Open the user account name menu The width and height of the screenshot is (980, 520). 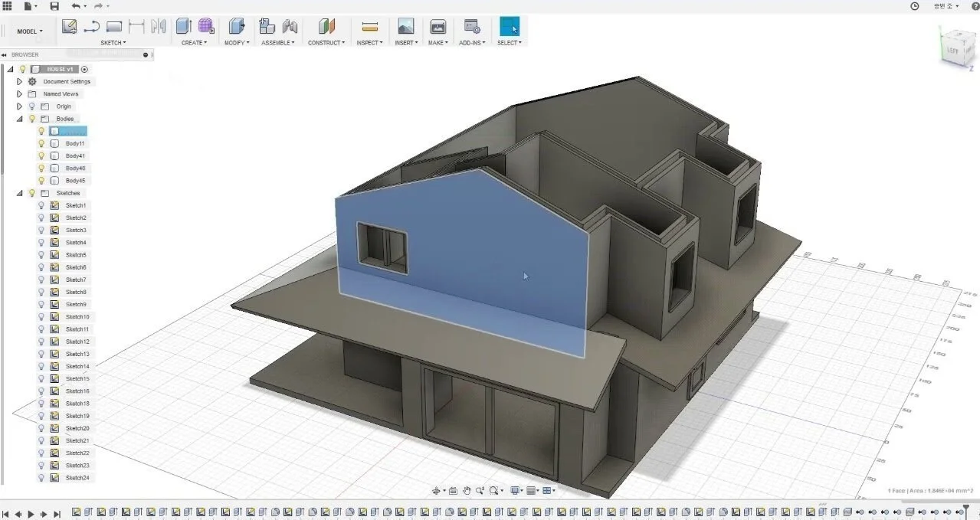[x=945, y=6]
